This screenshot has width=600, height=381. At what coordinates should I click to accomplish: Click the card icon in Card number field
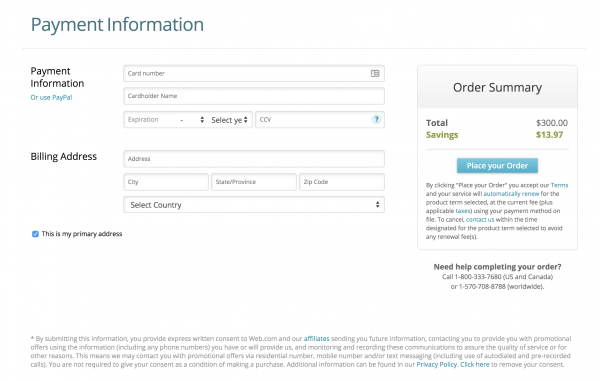click(375, 73)
